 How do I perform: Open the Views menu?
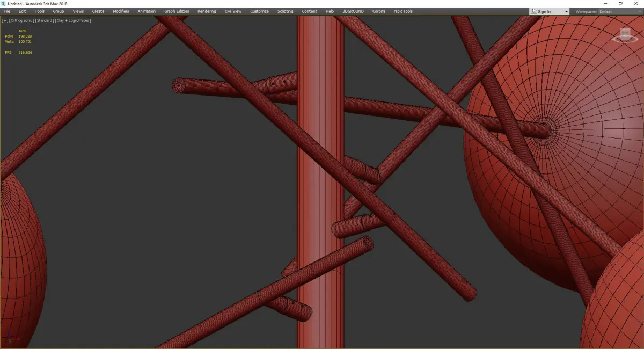(78, 11)
